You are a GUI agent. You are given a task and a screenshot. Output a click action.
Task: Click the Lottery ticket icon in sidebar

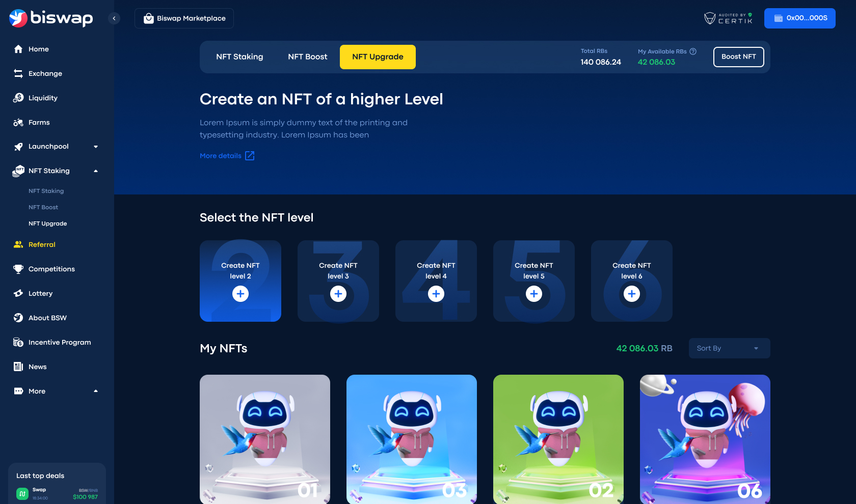(18, 294)
